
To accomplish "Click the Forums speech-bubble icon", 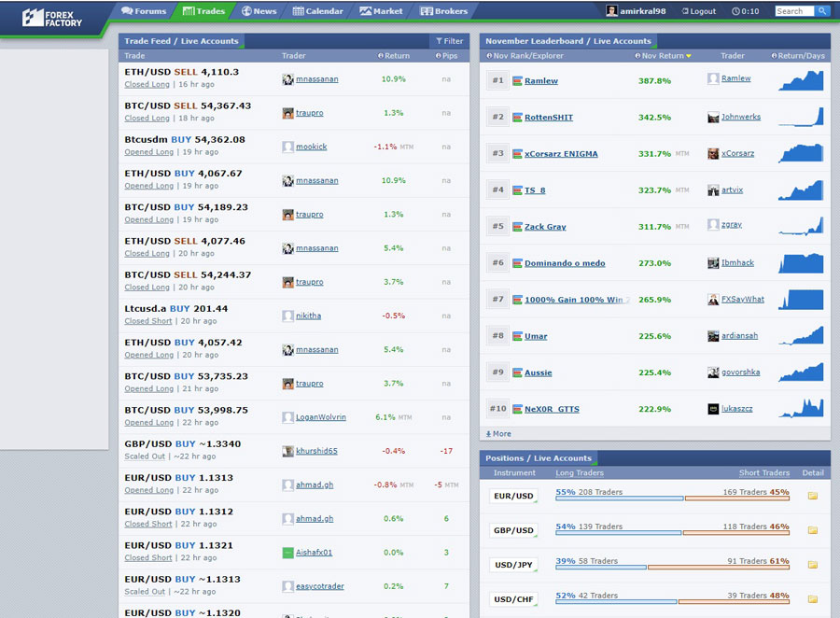I will (x=130, y=11).
